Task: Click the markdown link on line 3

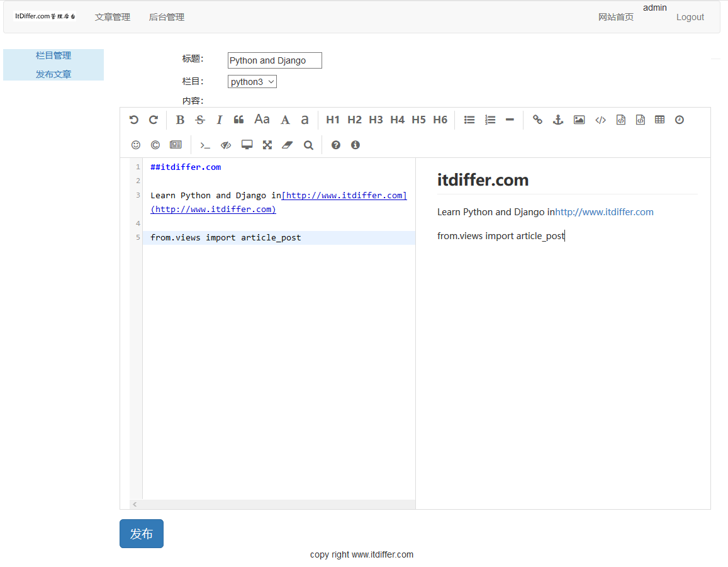Action: (x=344, y=196)
